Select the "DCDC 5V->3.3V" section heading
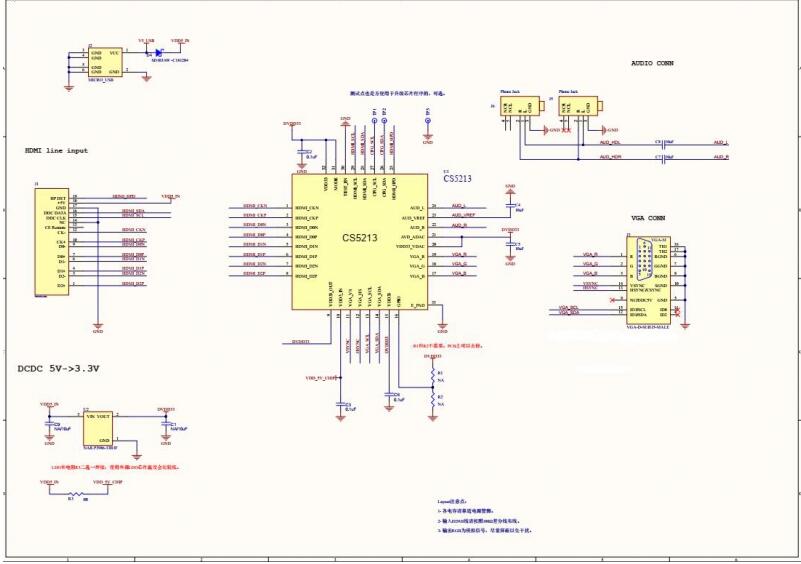The width and height of the screenshot is (801, 564). [58, 368]
